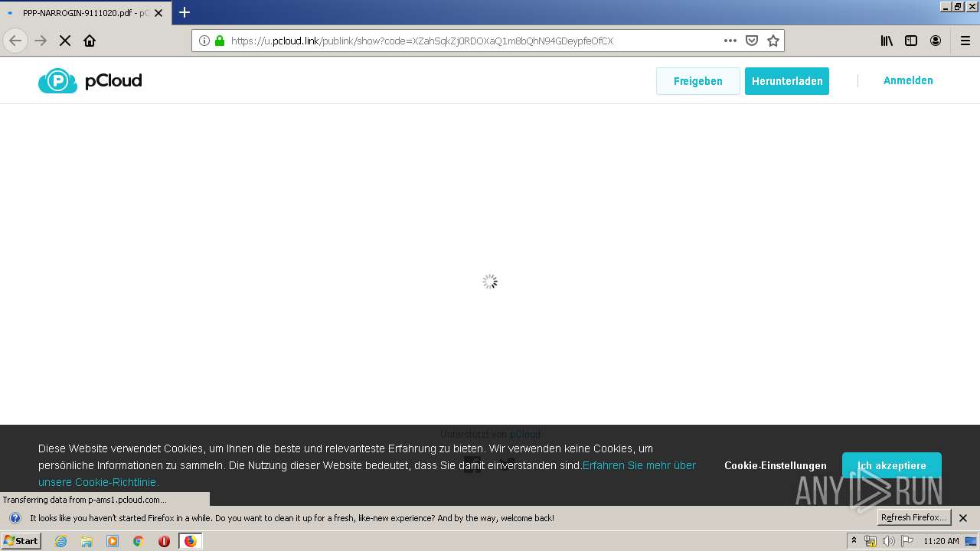This screenshot has width=980, height=551.
Task: Close the PPP-NARROGIN pdf tab
Action: tap(158, 13)
